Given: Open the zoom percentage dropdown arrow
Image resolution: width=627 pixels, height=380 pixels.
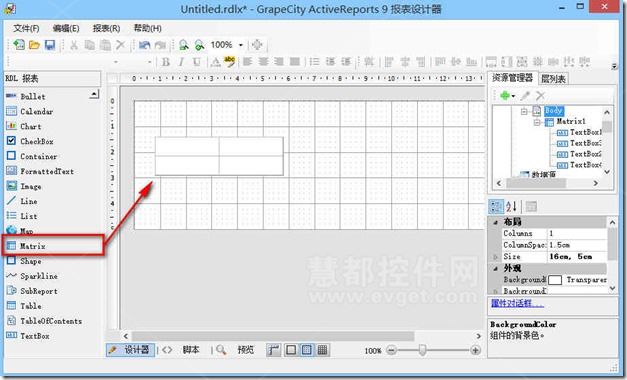Looking at the screenshot, I should [x=241, y=45].
